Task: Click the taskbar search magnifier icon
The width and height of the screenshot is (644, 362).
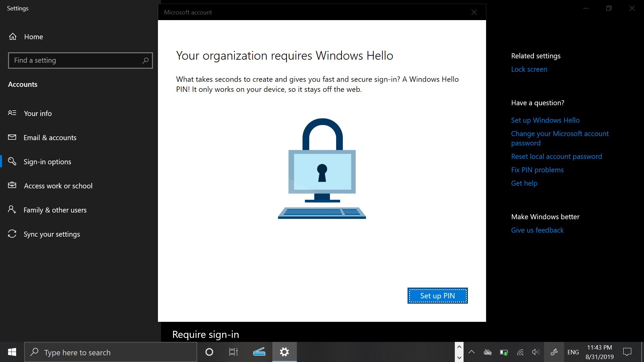Action: pos(34,352)
